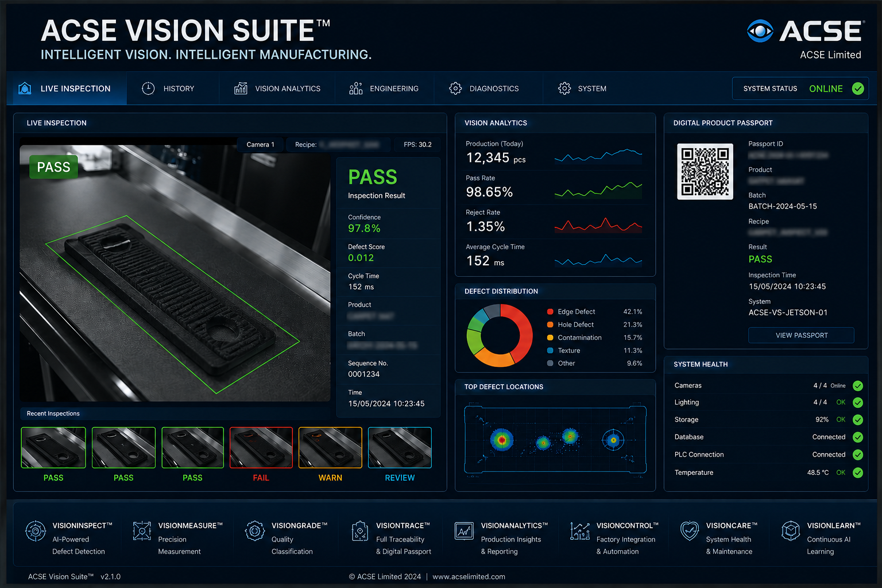Click the VisionLearn cube icon
The height and width of the screenshot is (588, 882).
tap(791, 531)
